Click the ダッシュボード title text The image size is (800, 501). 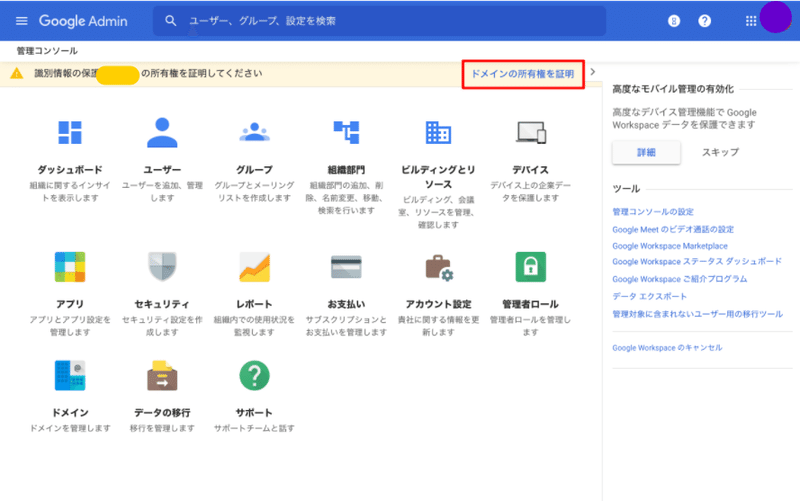tap(70, 170)
